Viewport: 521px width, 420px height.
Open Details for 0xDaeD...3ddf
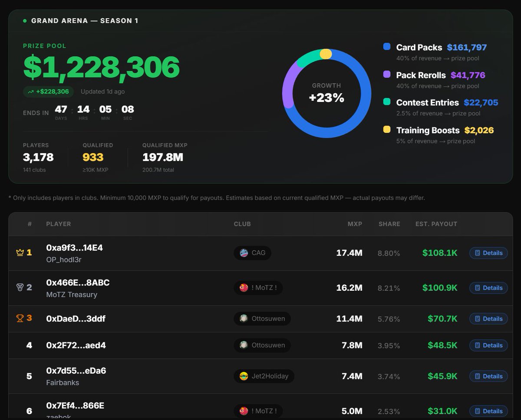click(x=488, y=318)
